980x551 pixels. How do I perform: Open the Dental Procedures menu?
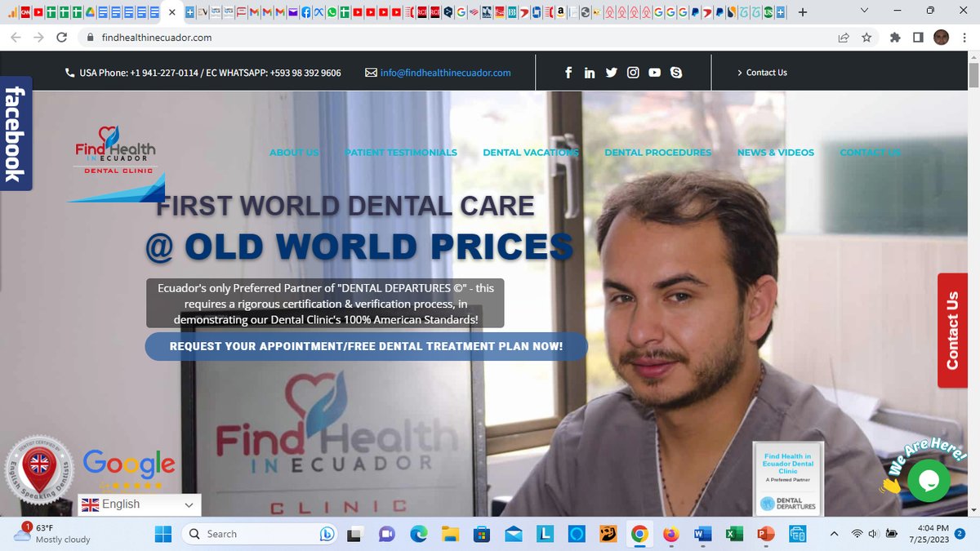[x=657, y=153]
